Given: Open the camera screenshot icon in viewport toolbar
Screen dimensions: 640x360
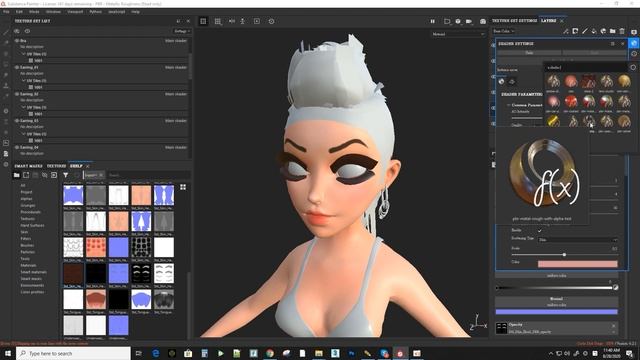Looking at the screenshot, I should (483, 21).
